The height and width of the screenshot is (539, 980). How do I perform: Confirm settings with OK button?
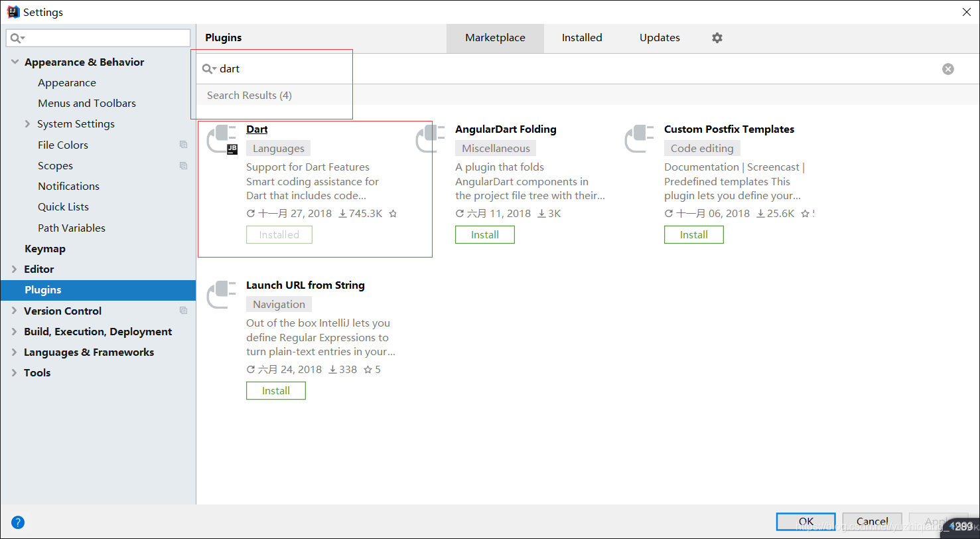pyautogui.click(x=806, y=521)
